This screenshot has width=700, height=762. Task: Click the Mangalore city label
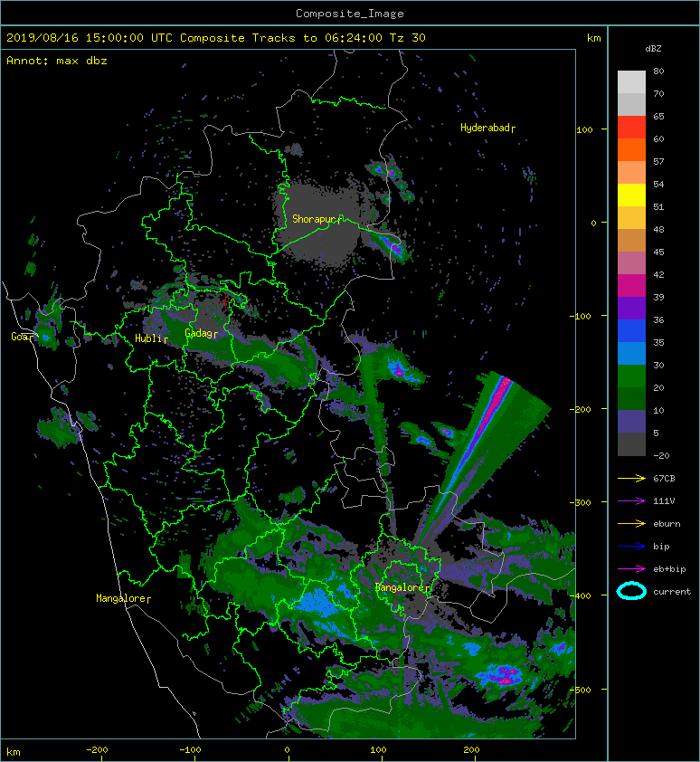pyautogui.click(x=123, y=598)
